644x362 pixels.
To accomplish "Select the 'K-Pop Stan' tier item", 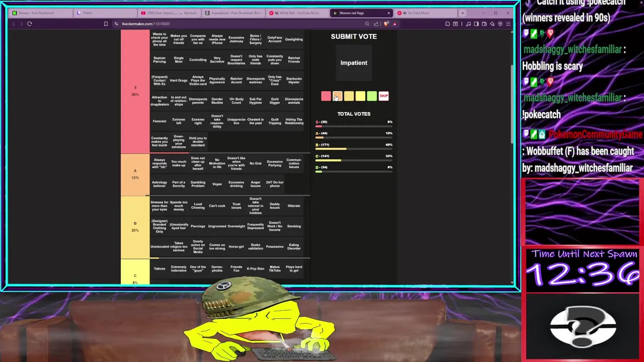I will (256, 268).
